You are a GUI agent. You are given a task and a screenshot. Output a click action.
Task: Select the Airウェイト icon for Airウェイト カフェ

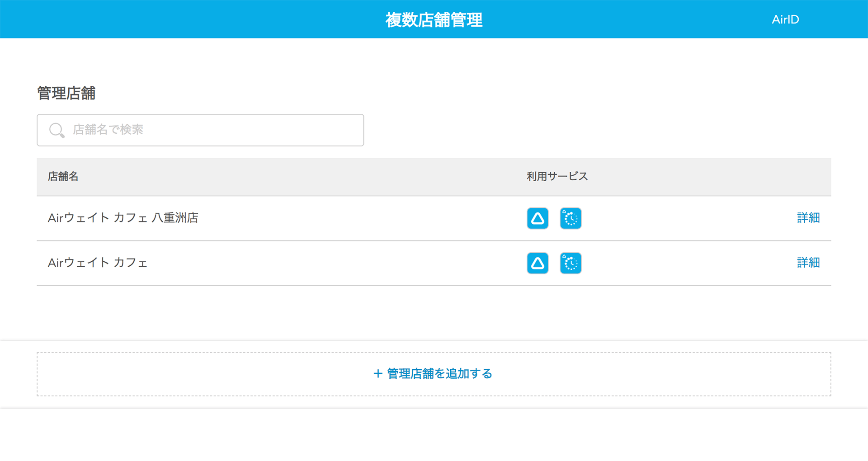click(x=537, y=263)
